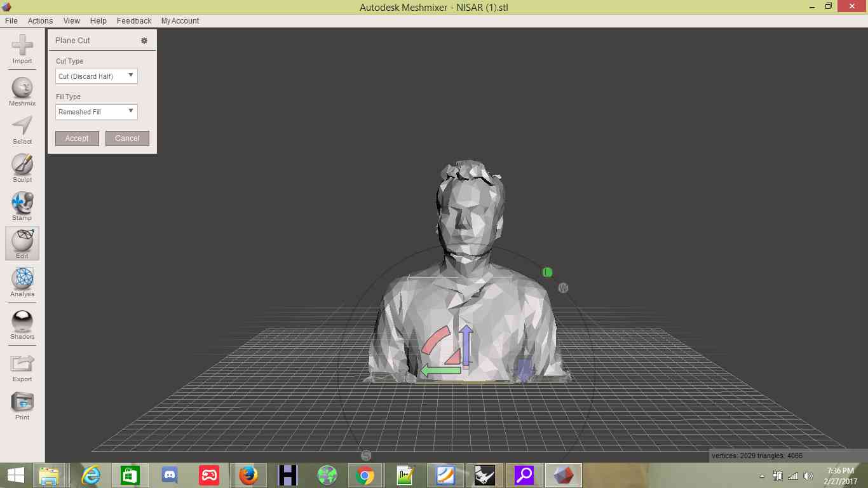Cancel the plane cut

[x=127, y=139]
